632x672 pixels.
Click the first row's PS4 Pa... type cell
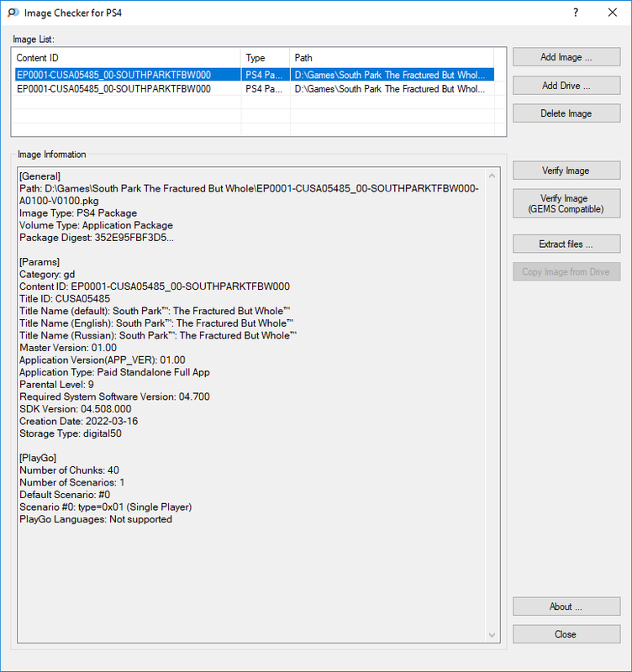tap(266, 75)
